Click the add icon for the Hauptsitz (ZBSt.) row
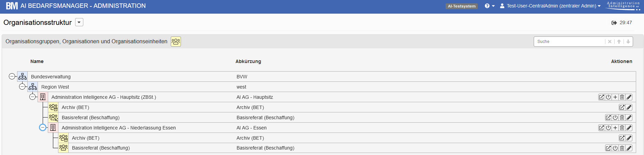Image resolution: width=644 pixels, height=155 pixels. coord(615,97)
